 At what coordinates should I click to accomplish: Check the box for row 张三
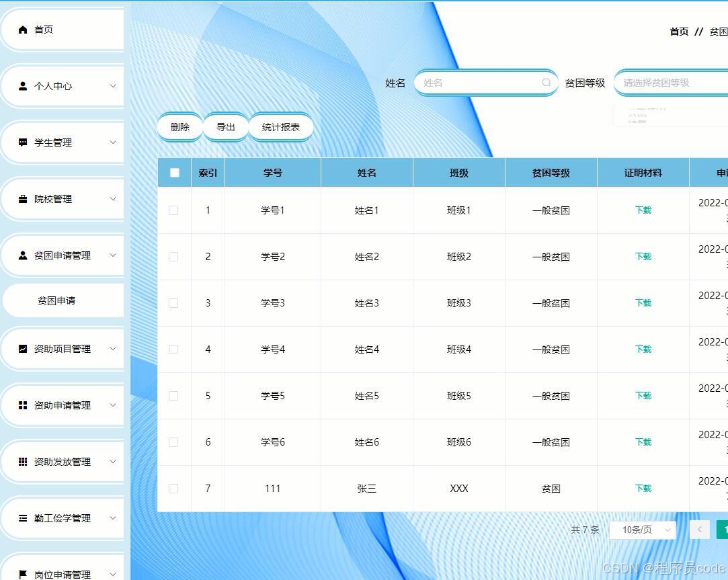pyautogui.click(x=173, y=489)
